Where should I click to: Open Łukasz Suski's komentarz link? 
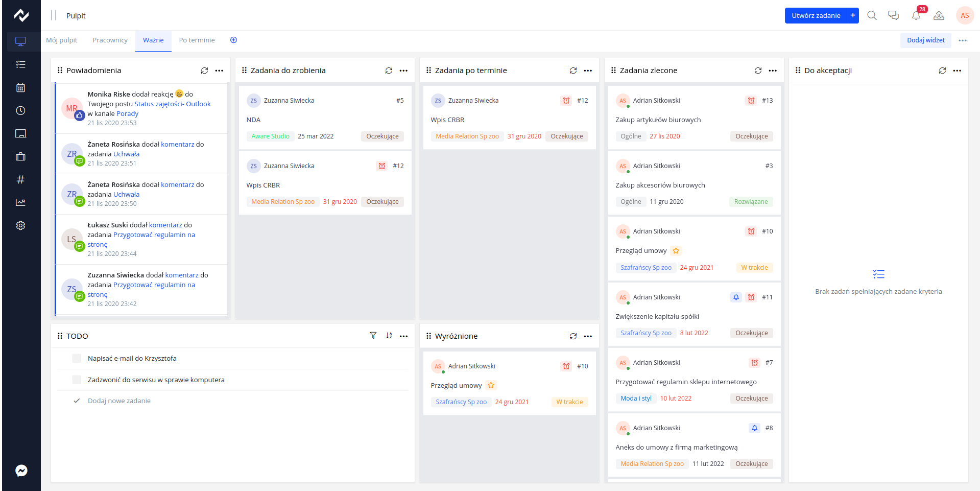click(x=165, y=225)
